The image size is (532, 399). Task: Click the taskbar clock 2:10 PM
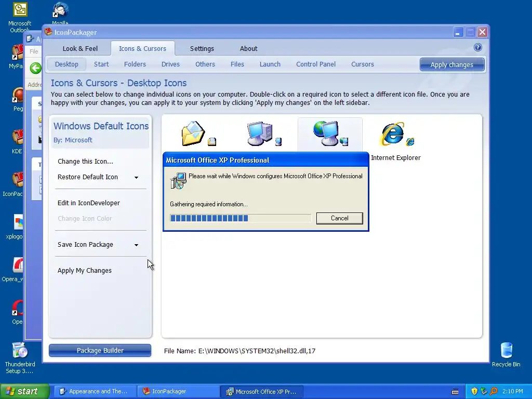coord(513,391)
